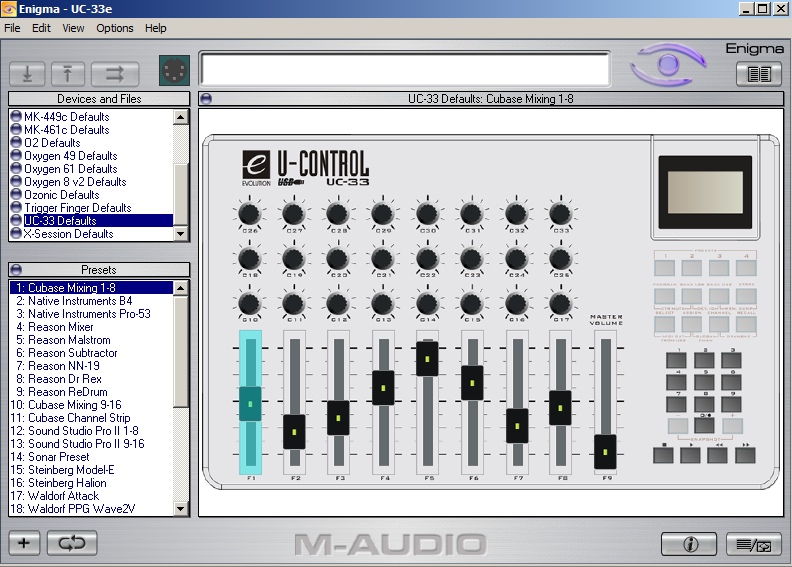This screenshot has height=567, width=792.
Task: Click the double right-arrow transfer button
Action: coord(115,74)
